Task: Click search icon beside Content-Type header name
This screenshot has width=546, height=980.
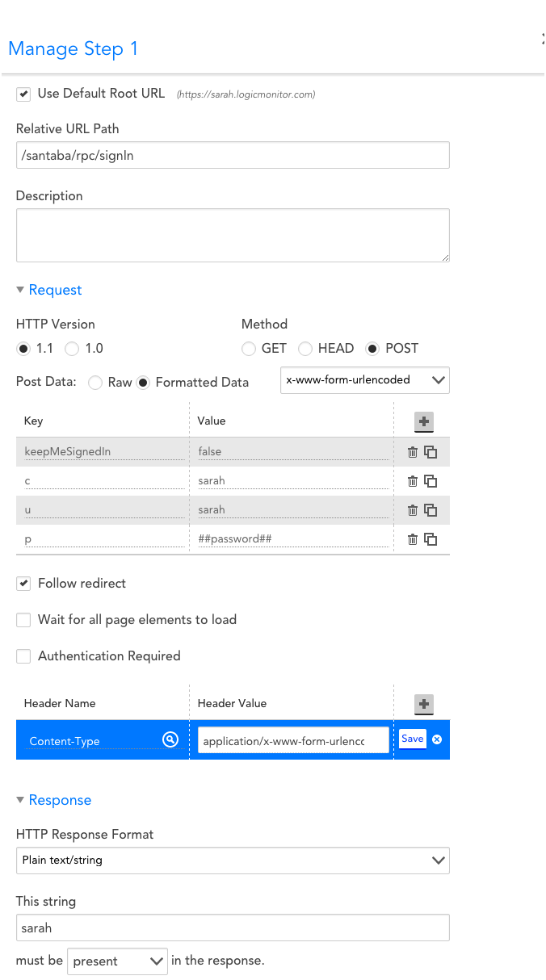Action: [170, 740]
